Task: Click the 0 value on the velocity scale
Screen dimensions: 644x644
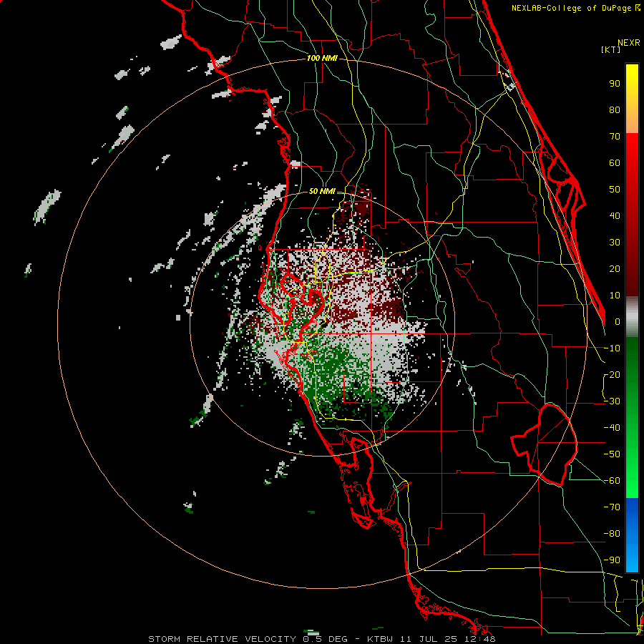Action: (x=618, y=322)
